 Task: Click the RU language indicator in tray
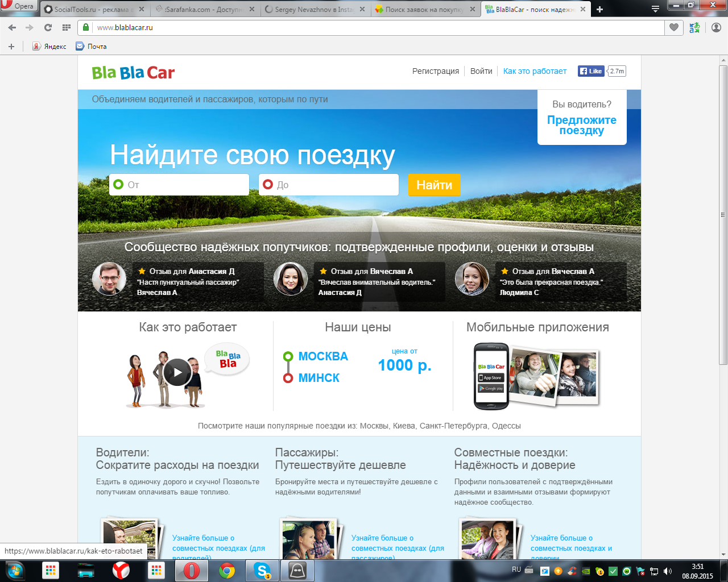(516, 569)
